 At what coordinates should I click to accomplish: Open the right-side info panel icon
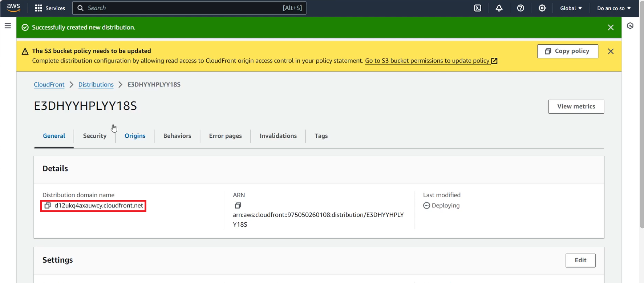click(630, 26)
